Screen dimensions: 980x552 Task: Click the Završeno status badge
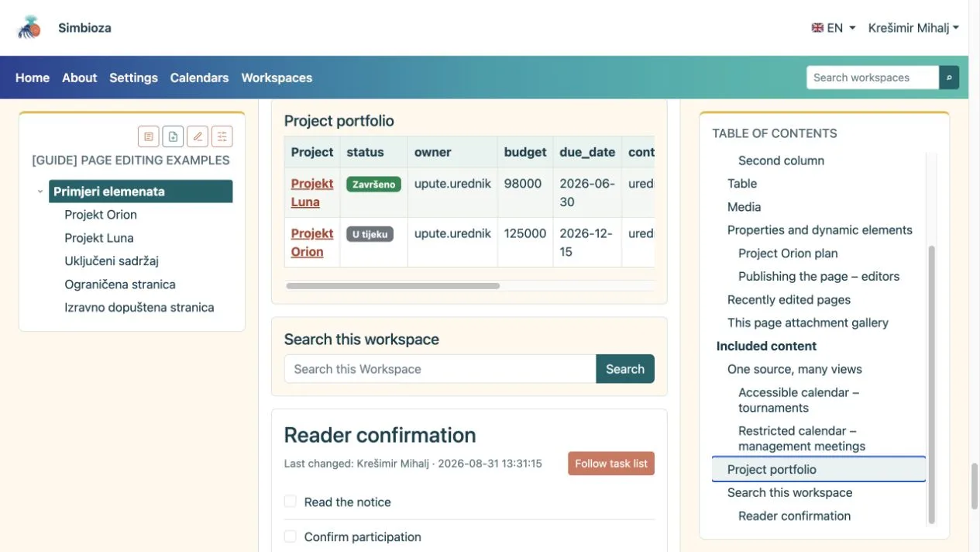pyautogui.click(x=373, y=185)
